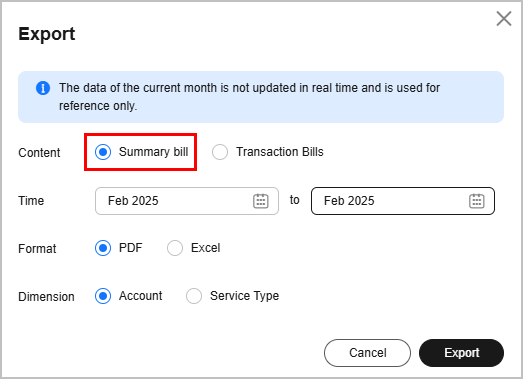
Task: Choose Excel as export format
Action: tap(175, 248)
